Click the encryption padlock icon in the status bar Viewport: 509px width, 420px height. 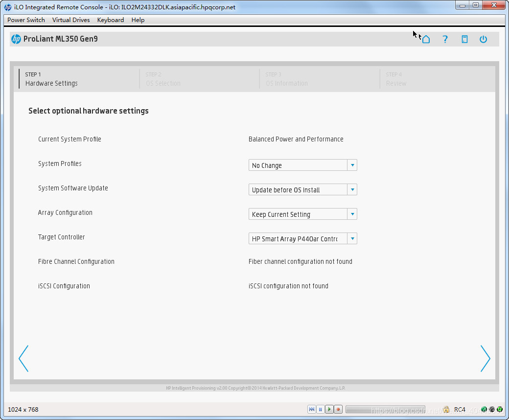point(446,409)
